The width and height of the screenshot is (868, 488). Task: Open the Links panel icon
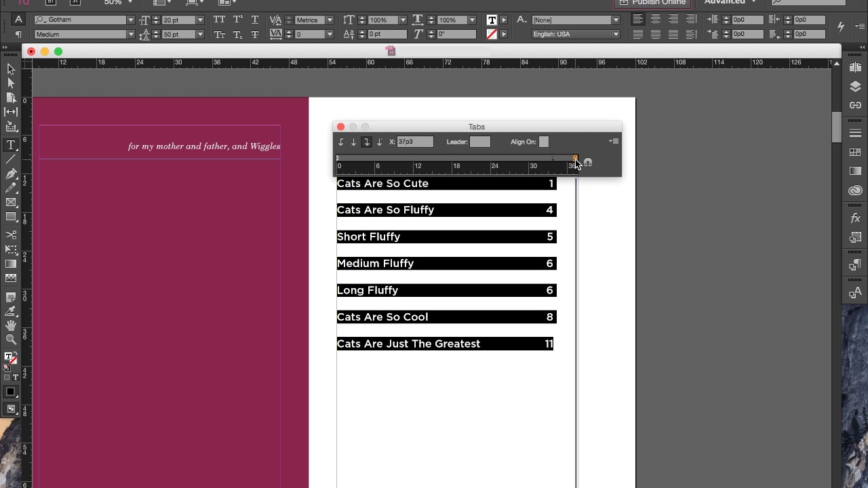click(855, 105)
